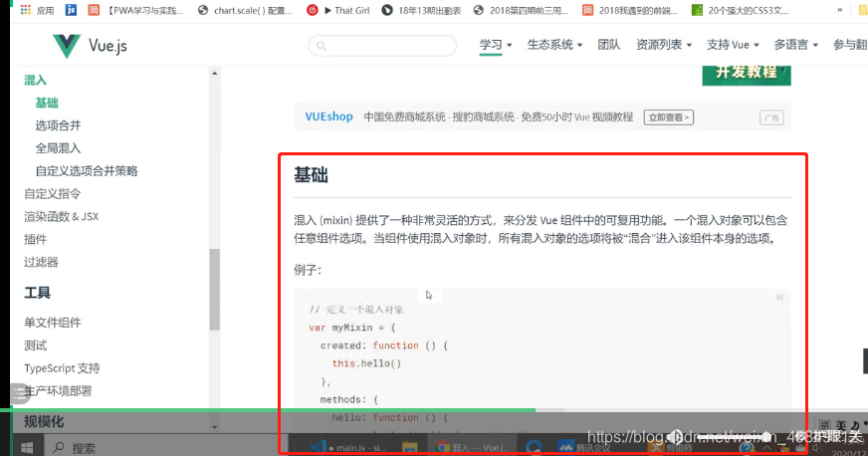This screenshot has width=868, height=456.
Task: Open 过滤器 in the sidebar
Action: (x=41, y=262)
